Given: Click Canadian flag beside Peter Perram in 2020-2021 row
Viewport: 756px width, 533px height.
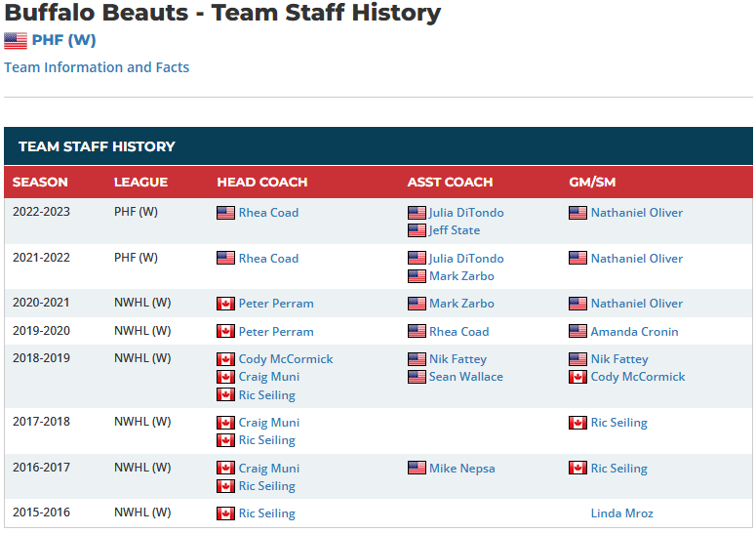Looking at the screenshot, I should point(225,304).
